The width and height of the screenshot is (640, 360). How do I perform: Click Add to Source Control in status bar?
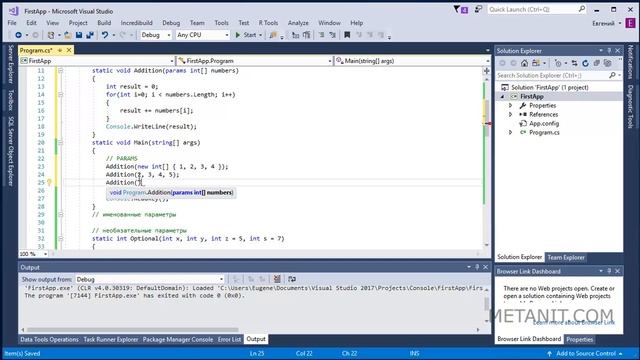point(585,353)
